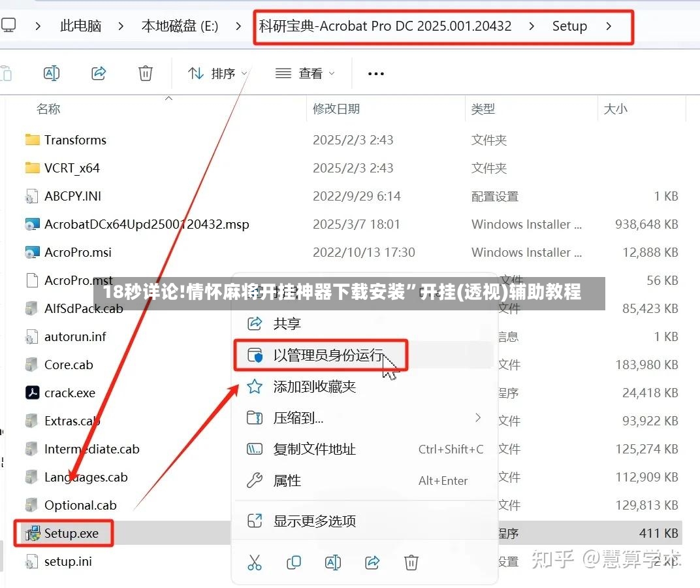
Task: Expand the chevron after Setup in breadcrumb
Action: 609,26
